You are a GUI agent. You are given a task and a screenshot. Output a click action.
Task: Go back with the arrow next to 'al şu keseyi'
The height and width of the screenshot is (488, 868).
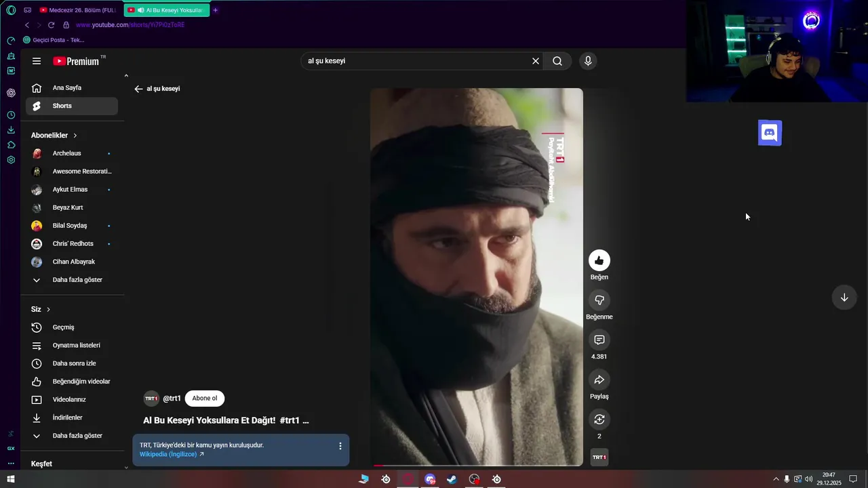point(138,89)
